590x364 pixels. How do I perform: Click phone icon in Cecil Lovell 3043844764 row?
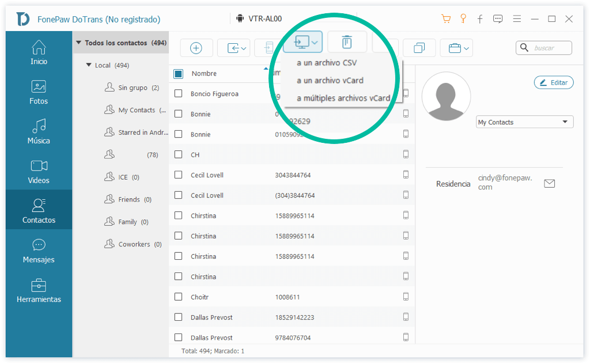tap(406, 175)
